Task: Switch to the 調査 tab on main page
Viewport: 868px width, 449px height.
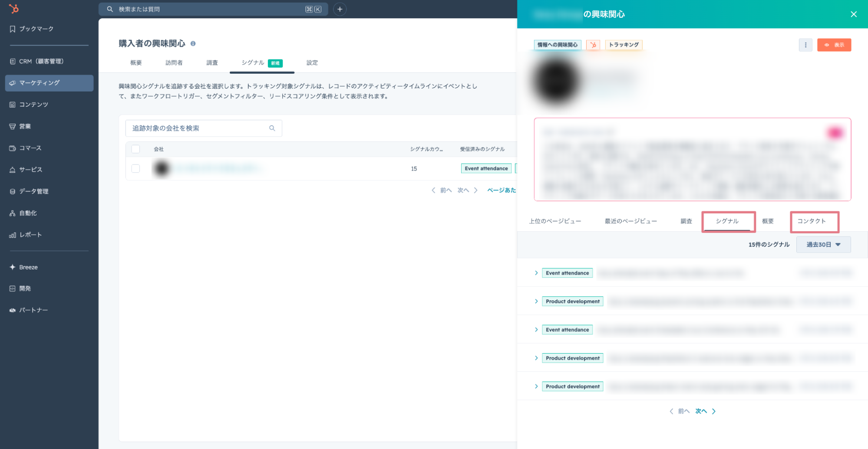Action: [212, 63]
